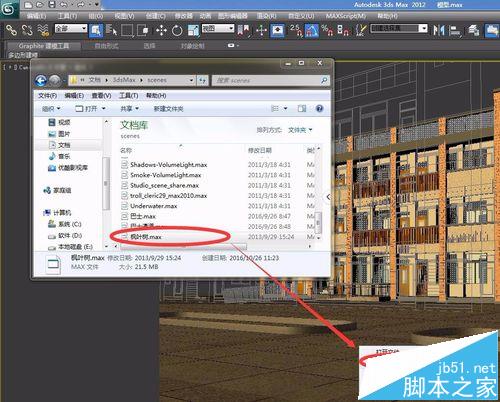
Task: Click Save File icon in quick access toolbar
Action: click(x=52, y=5)
